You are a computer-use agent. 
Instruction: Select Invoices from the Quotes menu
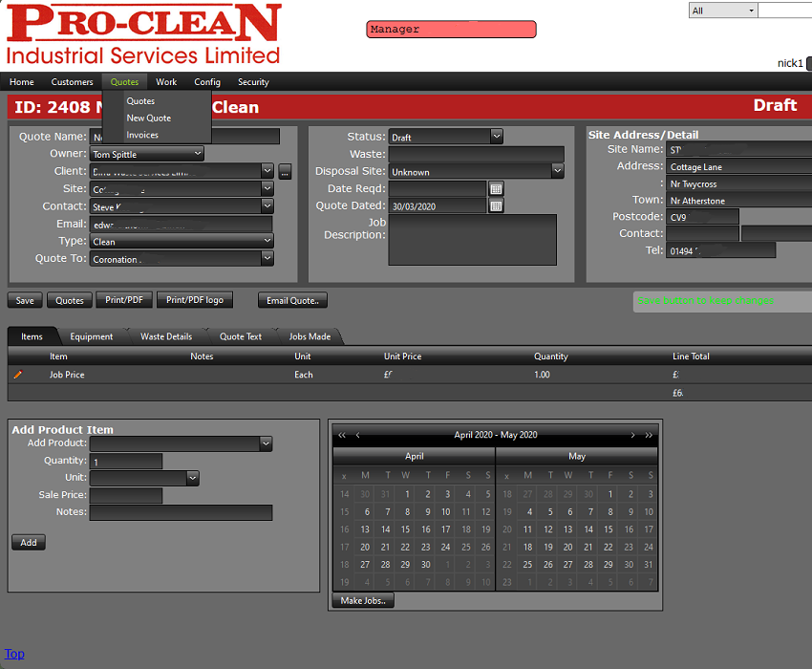[x=142, y=135]
